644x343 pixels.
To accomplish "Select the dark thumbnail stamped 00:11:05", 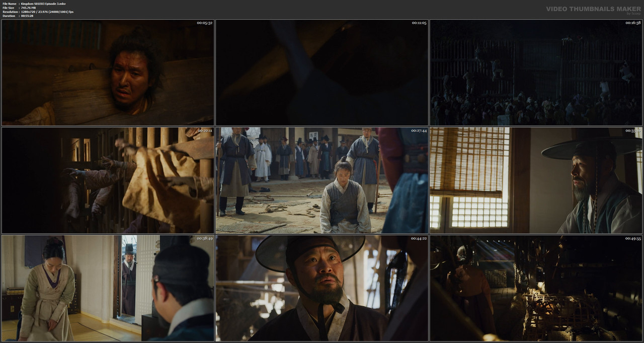I will [322, 73].
